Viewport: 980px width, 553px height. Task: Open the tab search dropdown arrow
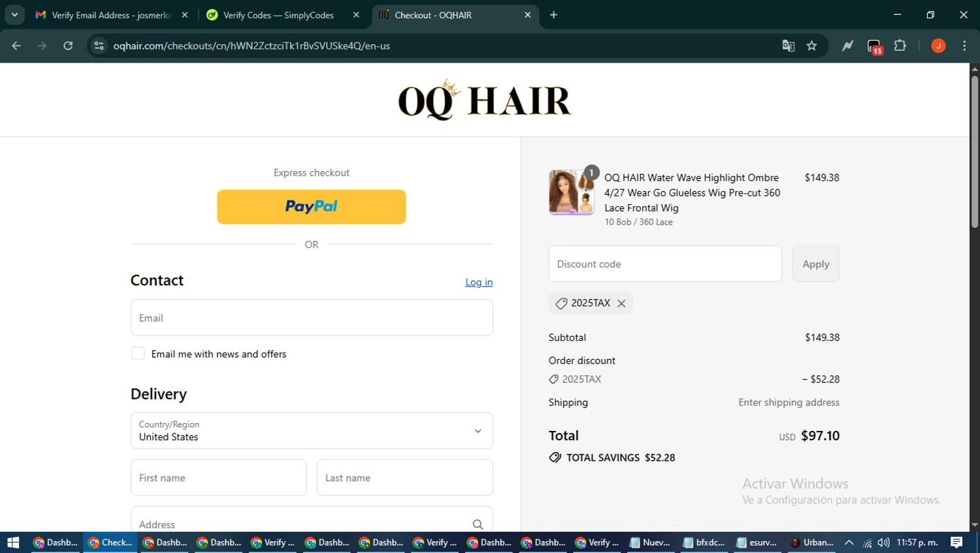(x=14, y=15)
